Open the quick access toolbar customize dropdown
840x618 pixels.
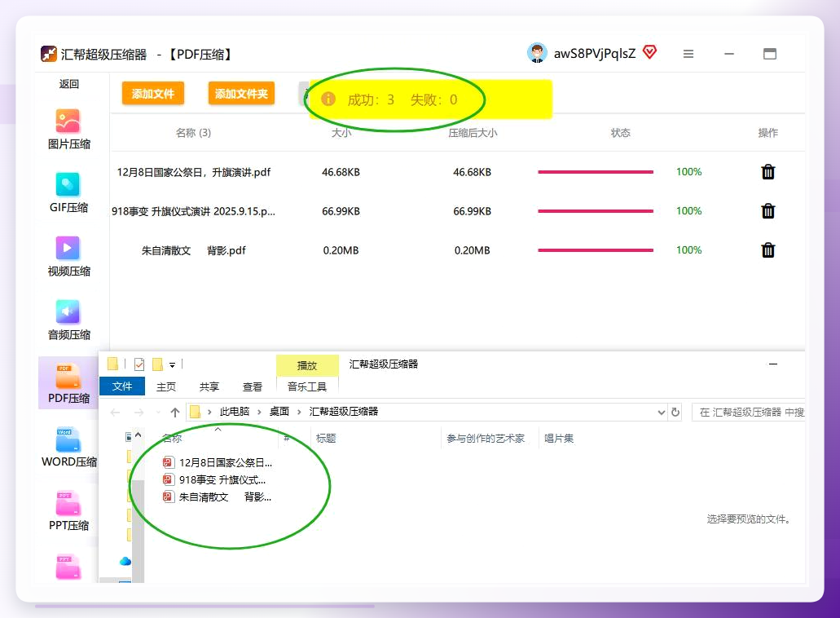pos(173,365)
